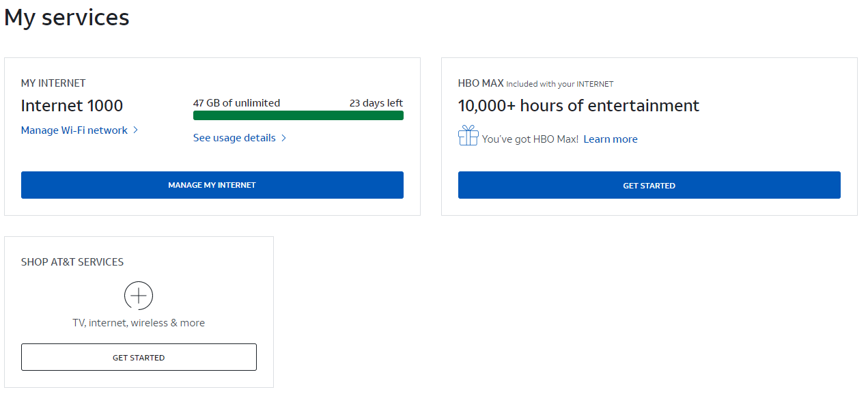Click the HBO Max gift box icon

coord(468,135)
